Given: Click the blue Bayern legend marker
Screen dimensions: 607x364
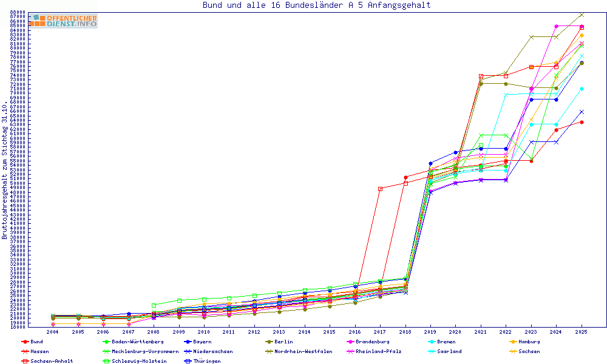Looking at the screenshot, I should click(x=187, y=342).
